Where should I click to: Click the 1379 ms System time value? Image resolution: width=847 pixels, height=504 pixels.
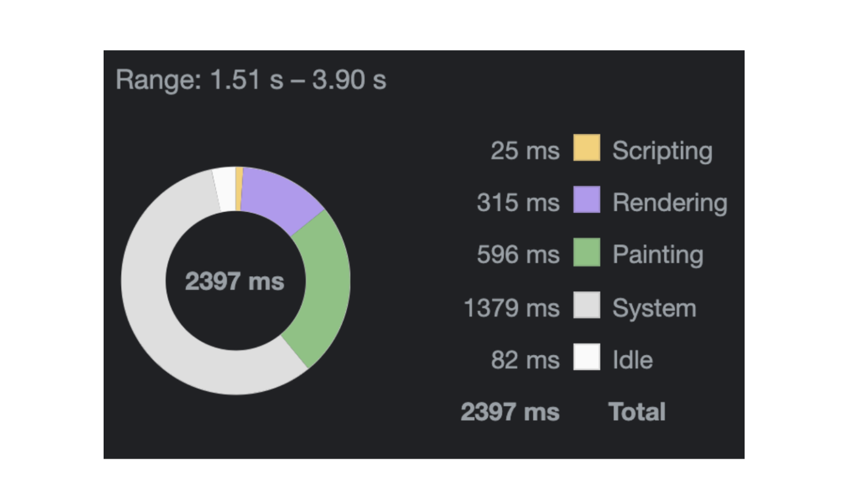511,308
